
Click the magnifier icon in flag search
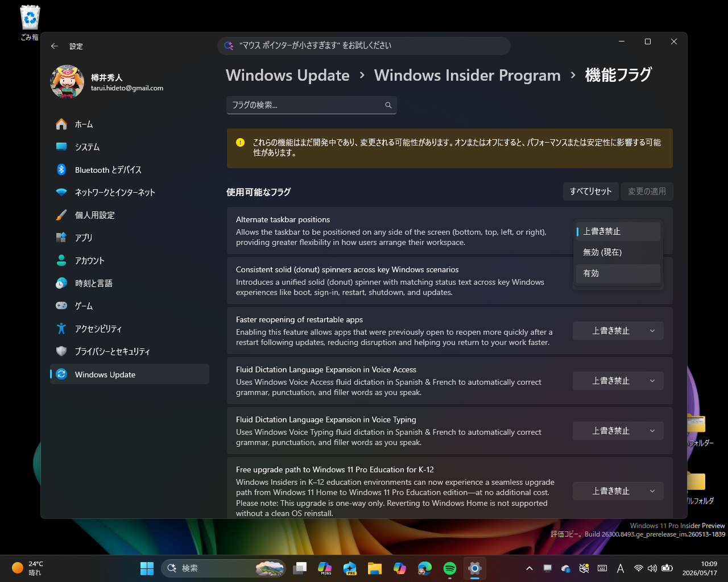pyautogui.click(x=388, y=105)
